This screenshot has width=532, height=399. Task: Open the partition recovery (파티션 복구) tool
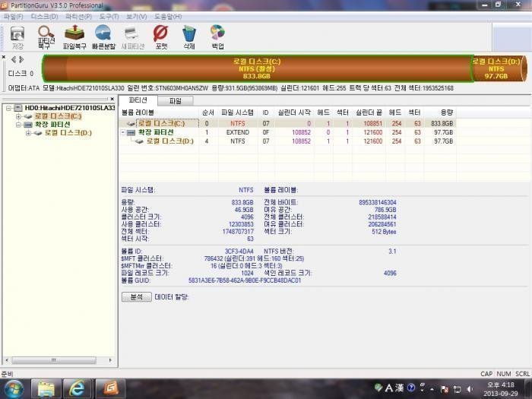click(x=46, y=38)
